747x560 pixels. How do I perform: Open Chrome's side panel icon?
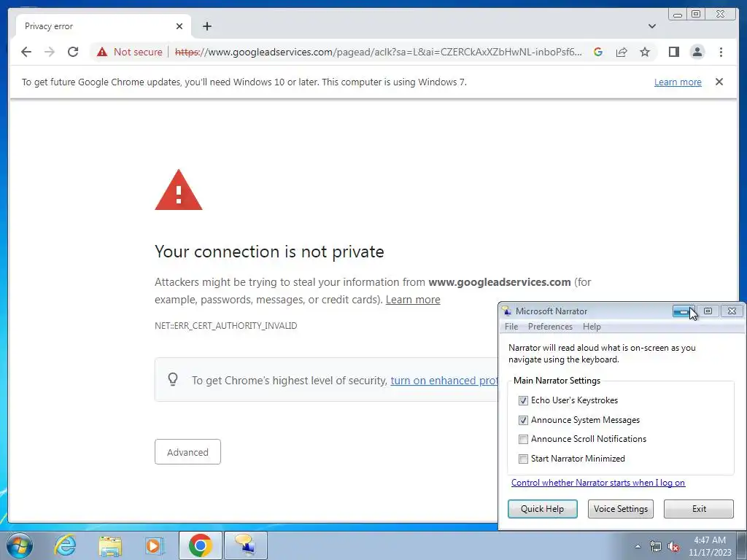pos(673,52)
